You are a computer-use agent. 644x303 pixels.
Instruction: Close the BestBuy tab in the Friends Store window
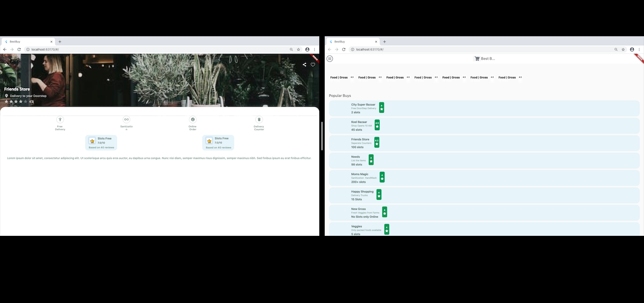pyautogui.click(x=51, y=42)
